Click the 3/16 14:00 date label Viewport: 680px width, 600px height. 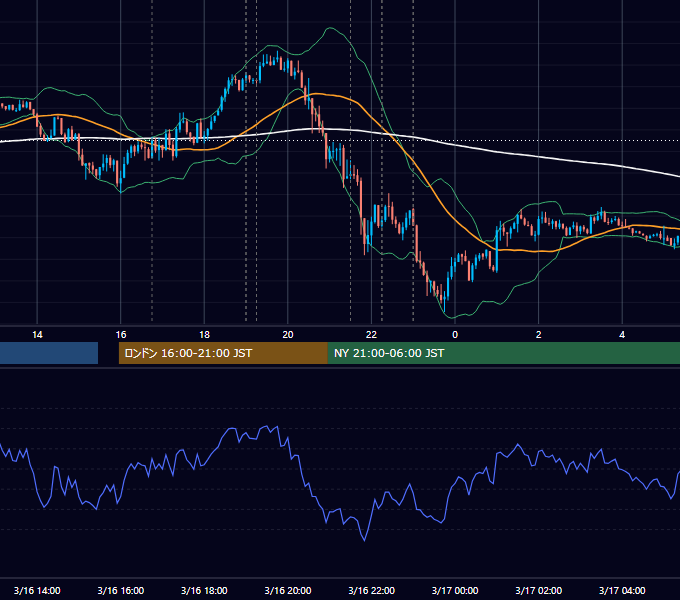click(x=37, y=590)
